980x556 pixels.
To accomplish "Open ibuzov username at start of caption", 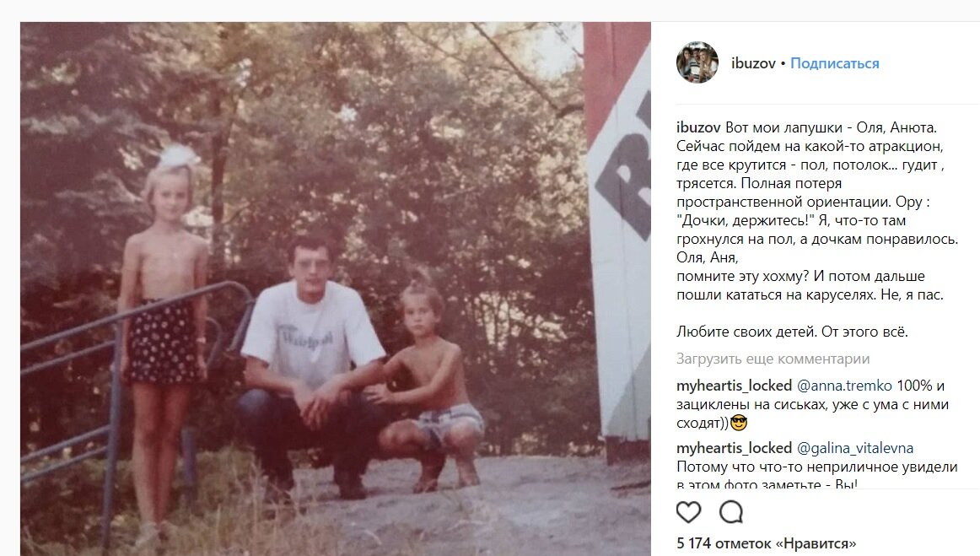I will pyautogui.click(x=698, y=127).
